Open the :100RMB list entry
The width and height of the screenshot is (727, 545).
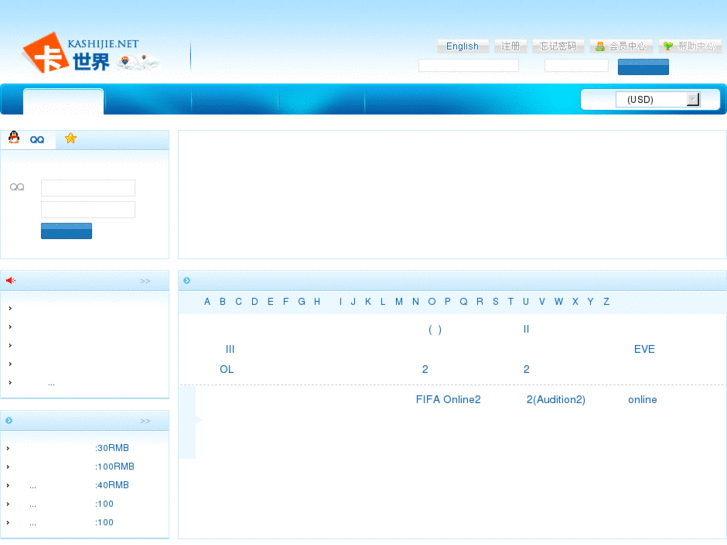pos(115,466)
